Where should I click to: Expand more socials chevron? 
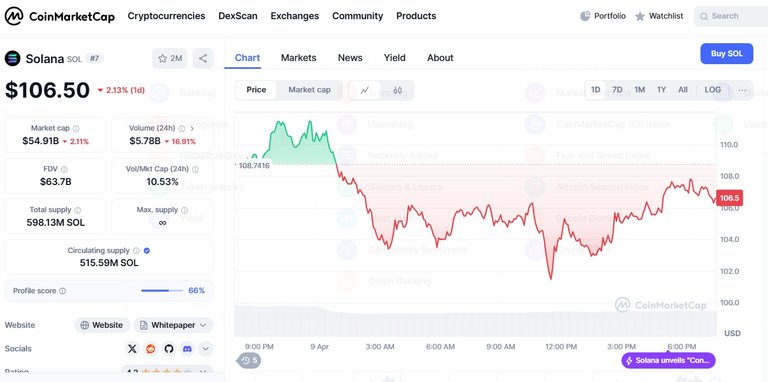(x=205, y=349)
